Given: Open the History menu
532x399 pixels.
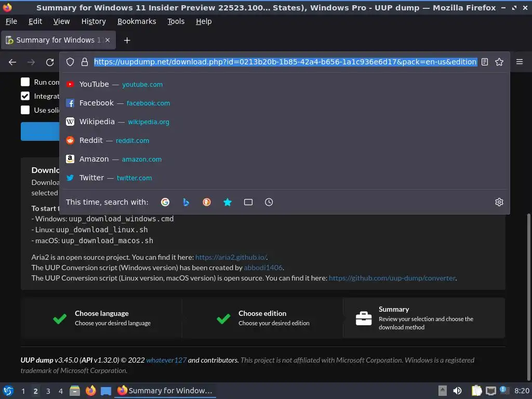Looking at the screenshot, I should [x=94, y=21].
